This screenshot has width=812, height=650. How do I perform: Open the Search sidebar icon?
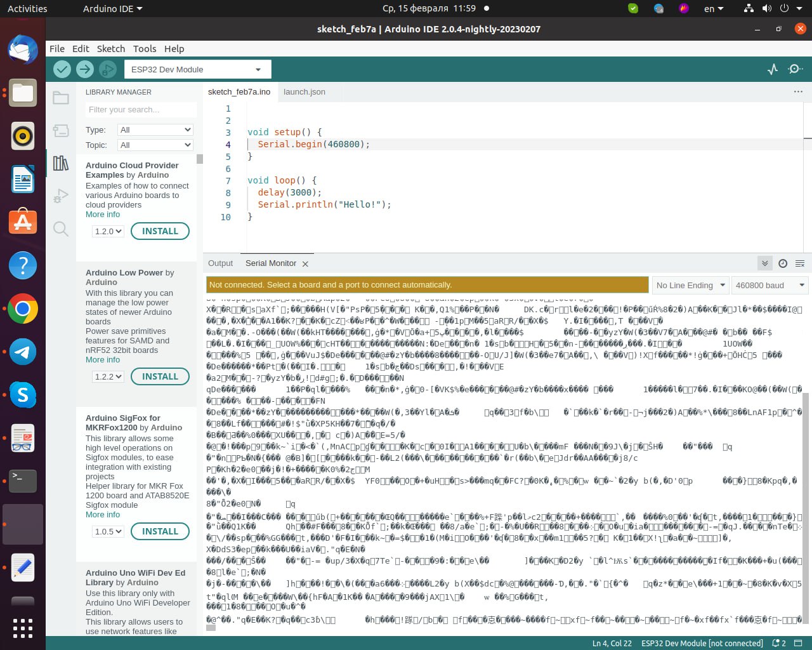[x=61, y=229]
